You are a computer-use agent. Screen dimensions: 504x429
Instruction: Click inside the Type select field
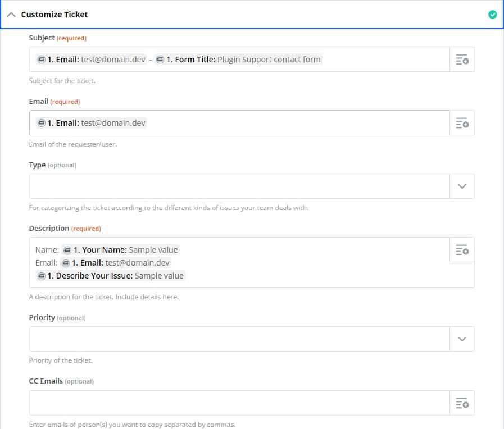(239, 186)
